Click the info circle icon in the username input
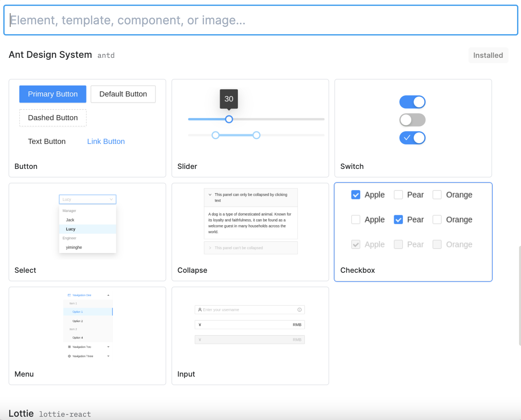 pos(299,310)
